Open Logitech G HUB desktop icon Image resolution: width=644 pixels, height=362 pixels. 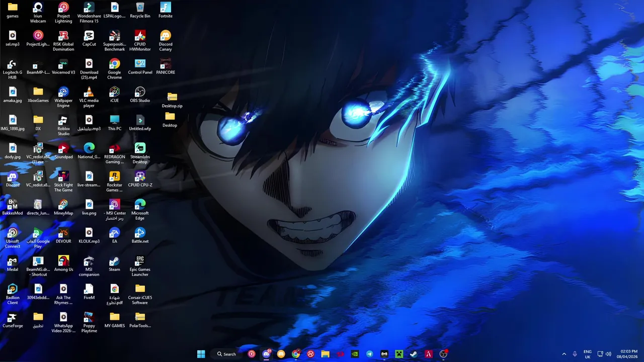[13, 69]
